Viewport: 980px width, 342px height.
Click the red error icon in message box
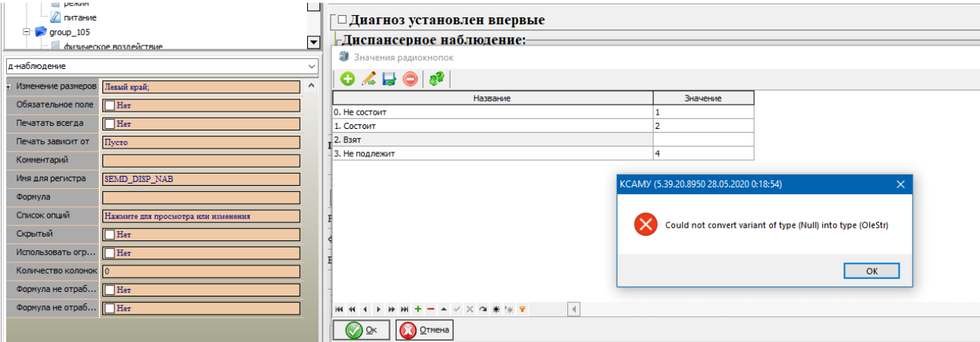coord(645,224)
